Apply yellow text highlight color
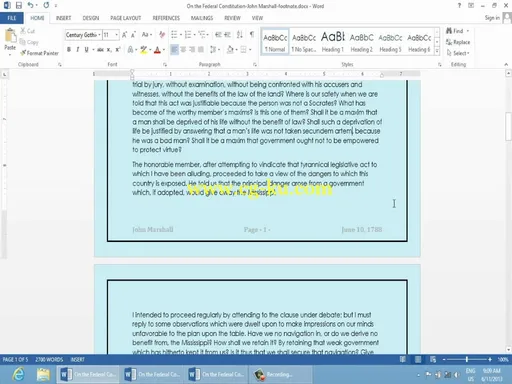 click(x=144, y=50)
